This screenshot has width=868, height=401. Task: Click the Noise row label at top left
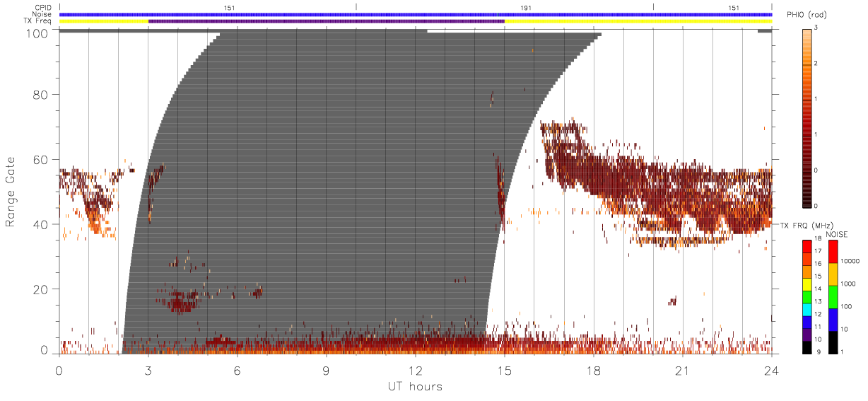[43, 14]
